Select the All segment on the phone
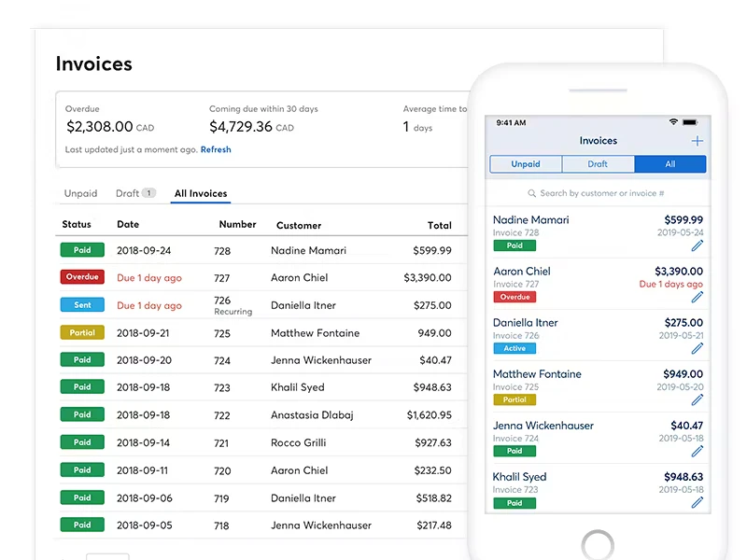This screenshot has width=747, height=560. pos(670,164)
